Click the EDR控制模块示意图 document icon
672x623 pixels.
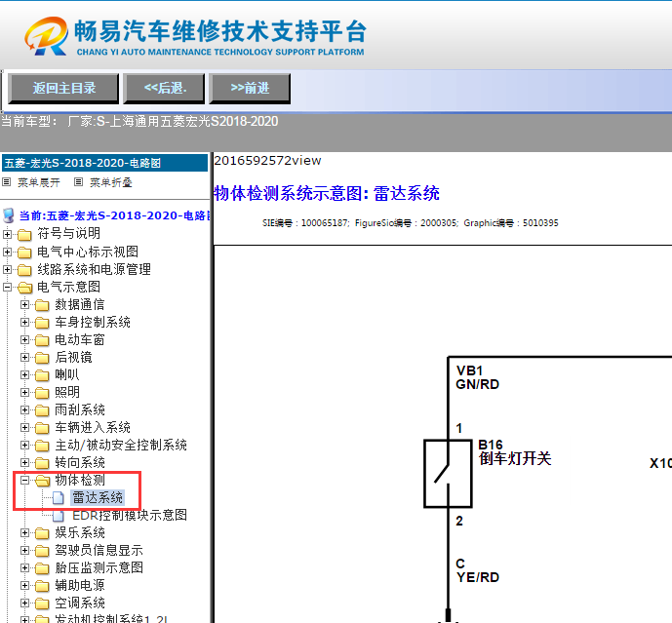[x=59, y=516]
